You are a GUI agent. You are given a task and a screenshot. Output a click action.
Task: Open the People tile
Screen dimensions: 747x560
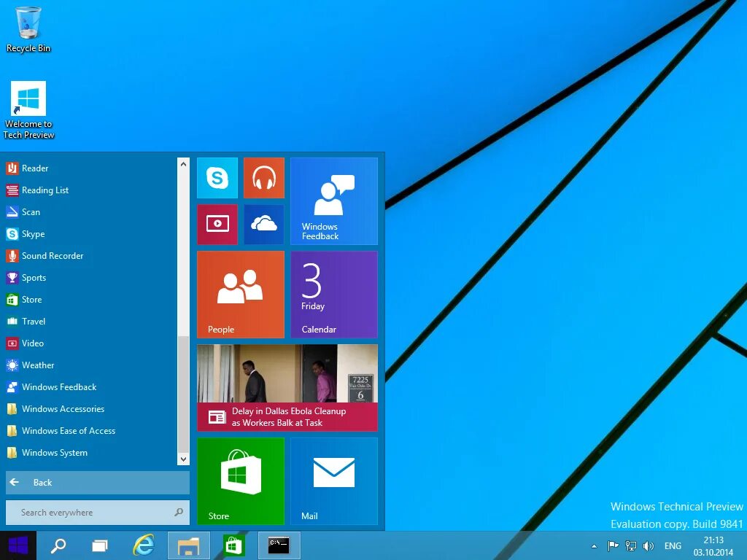point(241,295)
